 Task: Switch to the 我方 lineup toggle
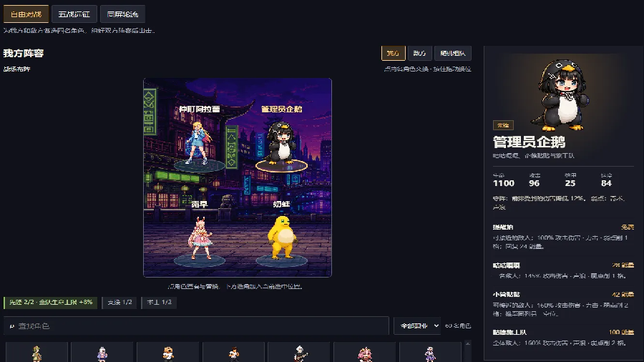pyautogui.click(x=393, y=54)
